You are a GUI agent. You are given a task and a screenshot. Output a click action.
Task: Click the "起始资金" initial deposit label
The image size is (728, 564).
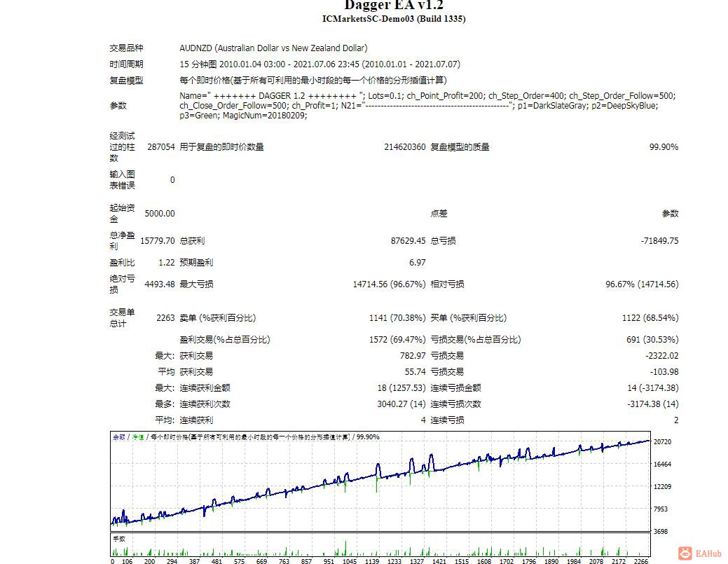(122, 213)
